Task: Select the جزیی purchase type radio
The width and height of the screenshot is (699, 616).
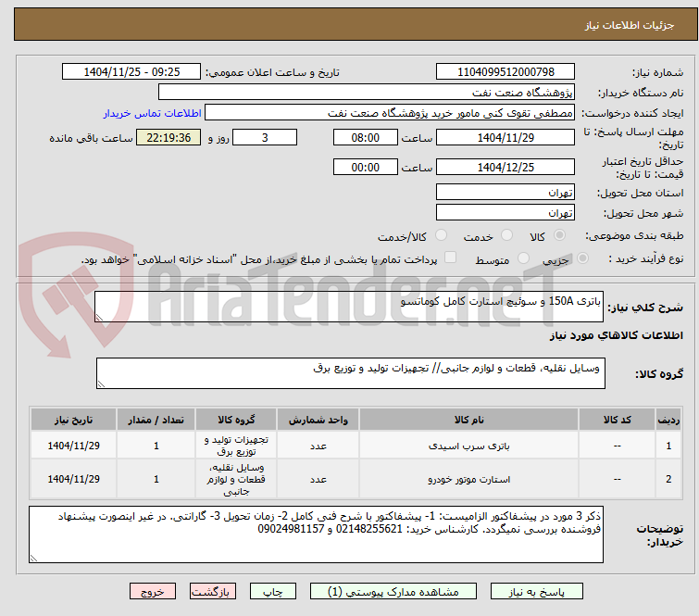Action: click(582, 258)
